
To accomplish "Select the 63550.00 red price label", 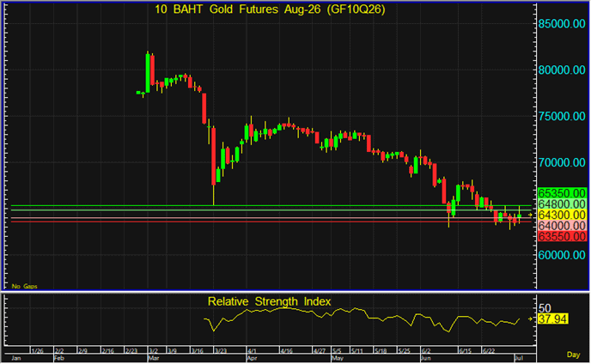I will 562,237.
